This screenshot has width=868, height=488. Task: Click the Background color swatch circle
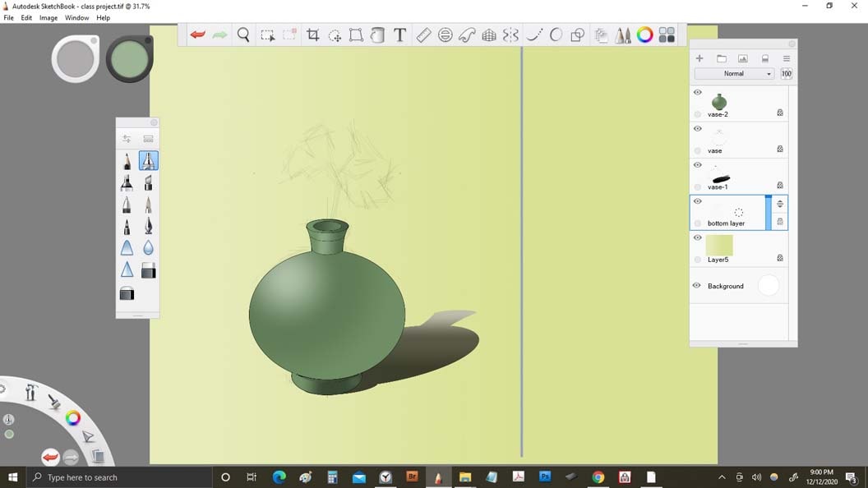(x=769, y=286)
